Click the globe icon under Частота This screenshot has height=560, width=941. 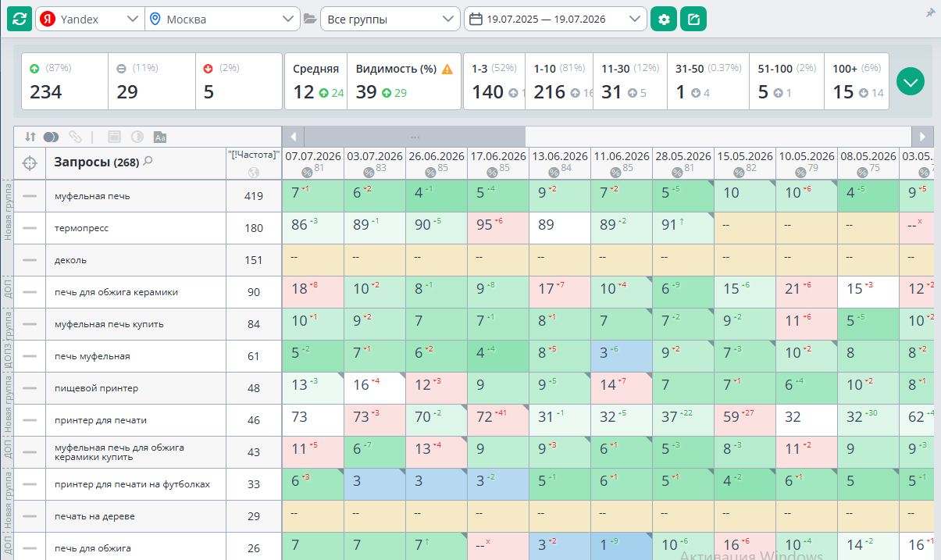point(253,173)
